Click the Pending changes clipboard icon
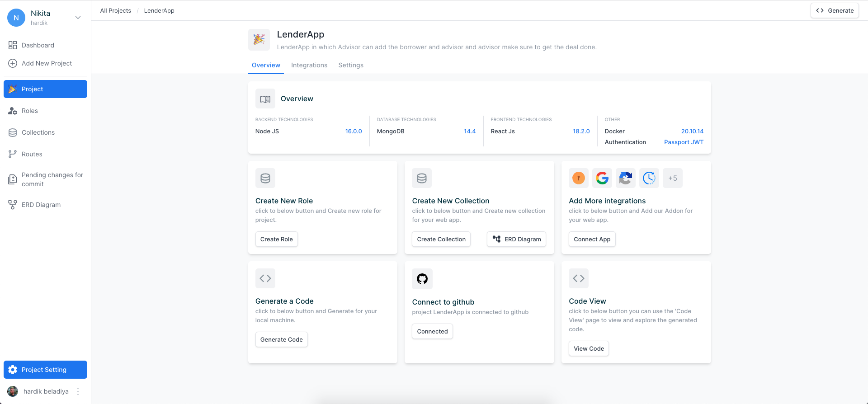 pos(13,179)
